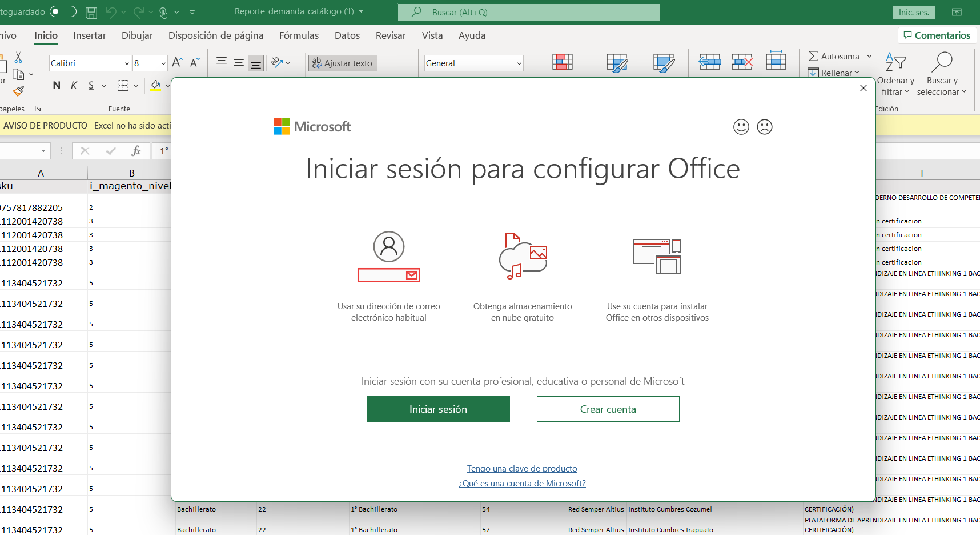
Task: Click the Insert Cells icon
Action: 709,62
